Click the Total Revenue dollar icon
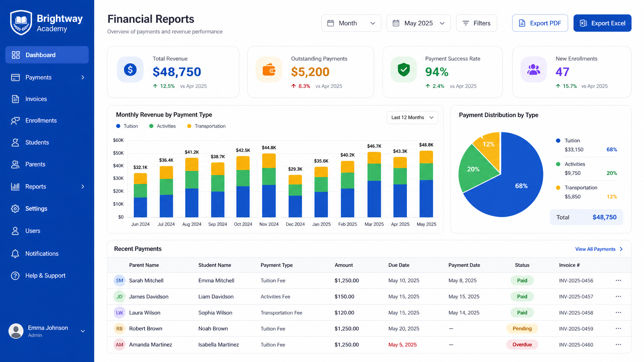The width and height of the screenshot is (644, 362). click(130, 69)
